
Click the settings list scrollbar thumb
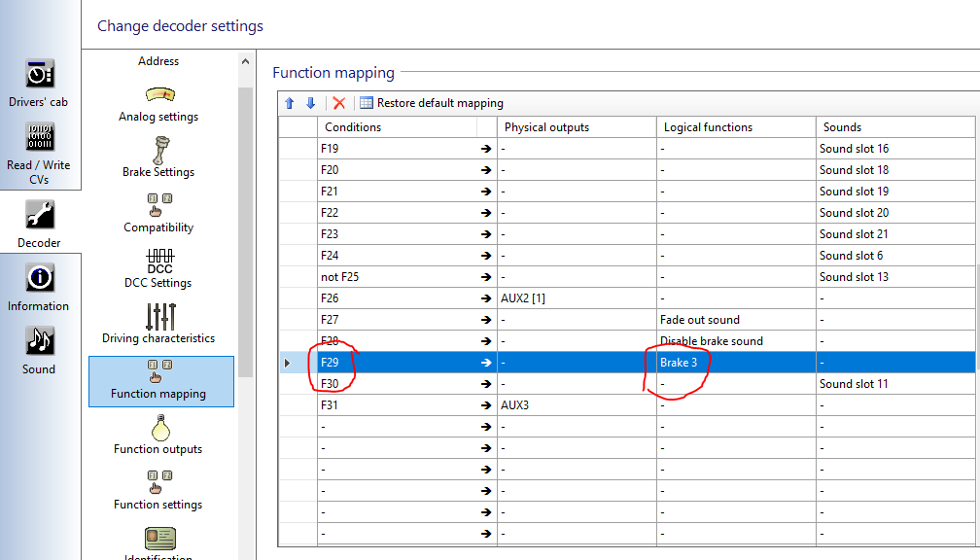(x=245, y=231)
